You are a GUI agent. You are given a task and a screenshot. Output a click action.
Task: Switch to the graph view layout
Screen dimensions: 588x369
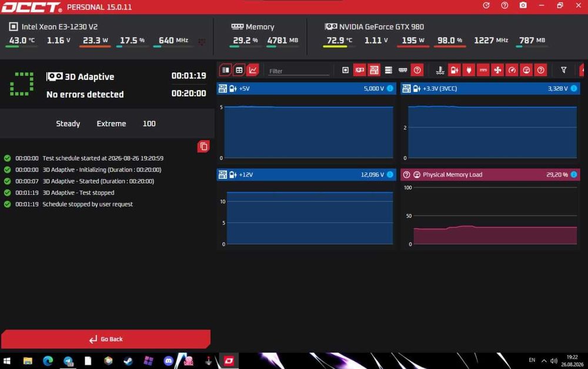(253, 70)
